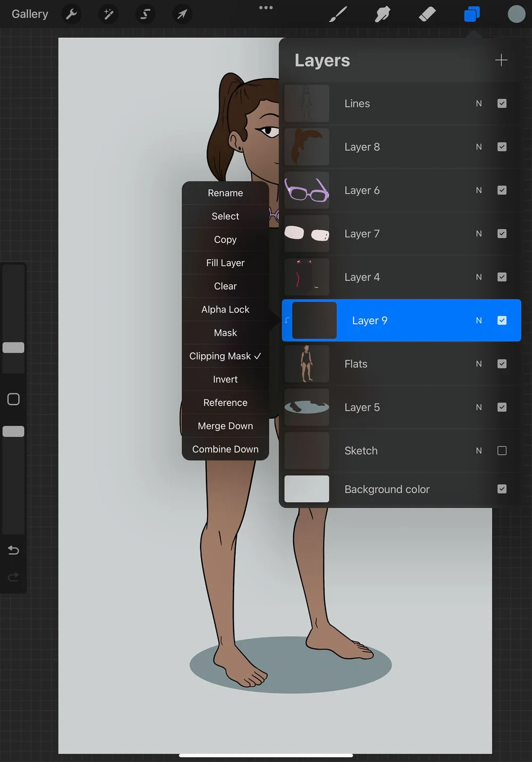532x762 pixels.
Task: Select the Adjustments magic wand tool
Action: click(x=108, y=14)
